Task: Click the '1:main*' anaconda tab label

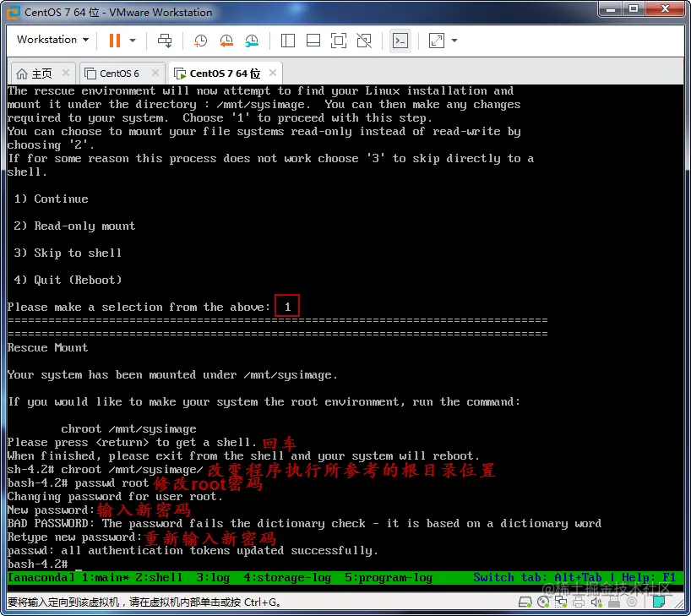Action: (x=106, y=578)
